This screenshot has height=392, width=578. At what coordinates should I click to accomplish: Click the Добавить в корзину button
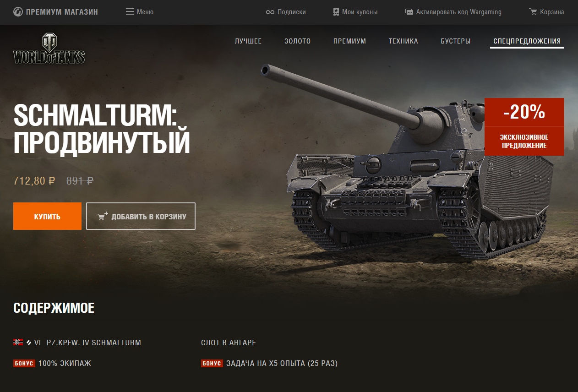coord(141,216)
